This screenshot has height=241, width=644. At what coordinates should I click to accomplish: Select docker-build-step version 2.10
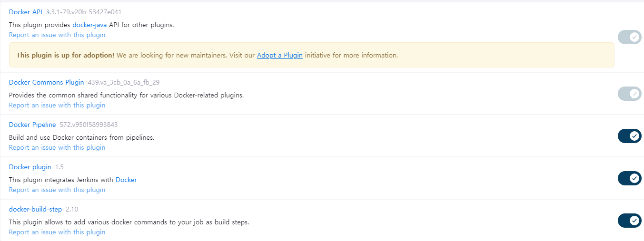pyautogui.click(x=72, y=209)
